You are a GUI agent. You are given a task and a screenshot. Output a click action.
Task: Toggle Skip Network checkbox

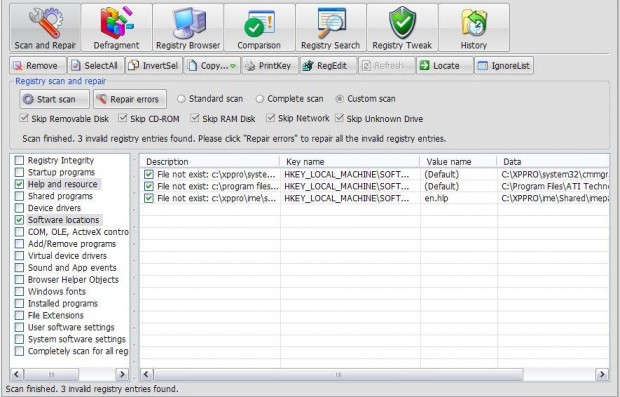point(270,118)
